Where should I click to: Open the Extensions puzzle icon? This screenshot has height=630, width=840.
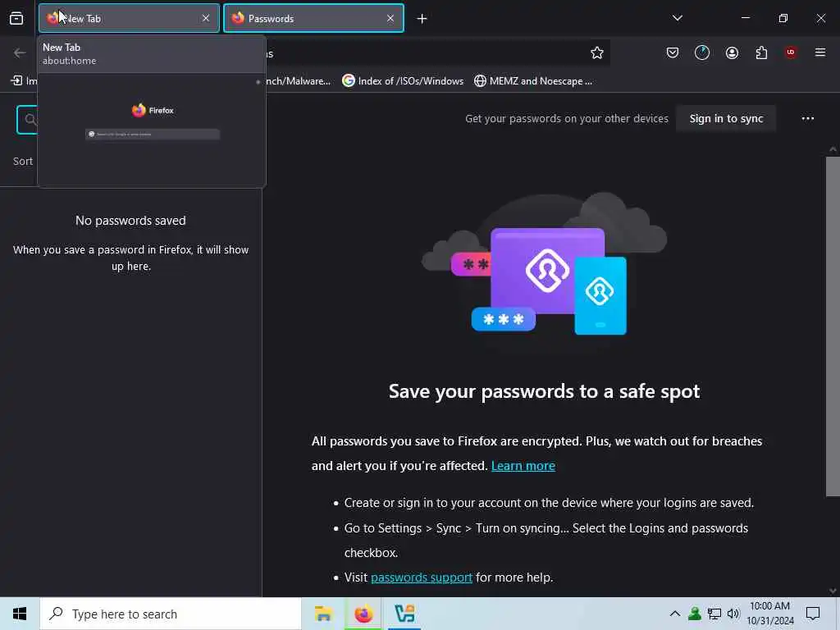point(761,52)
